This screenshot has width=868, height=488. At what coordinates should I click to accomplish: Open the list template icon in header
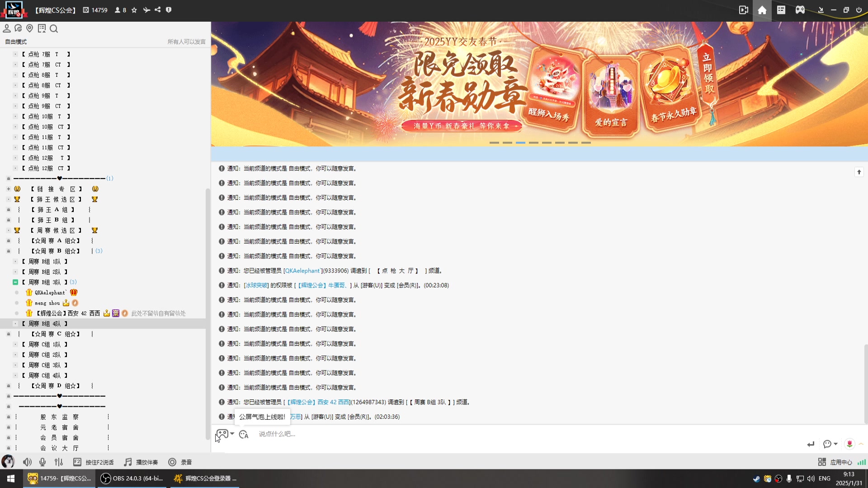pyautogui.click(x=781, y=10)
